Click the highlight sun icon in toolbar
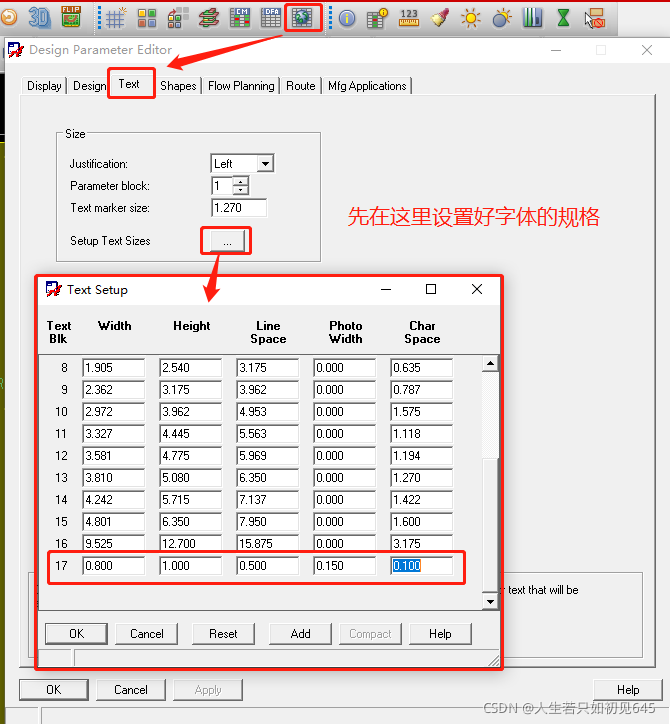Image resolution: width=670 pixels, height=724 pixels. [470, 17]
